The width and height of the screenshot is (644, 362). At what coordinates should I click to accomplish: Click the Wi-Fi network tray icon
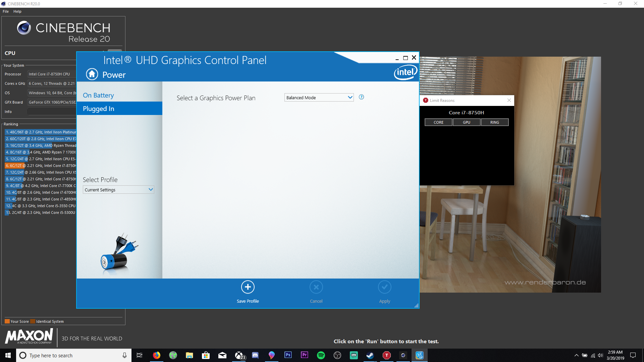593,355
